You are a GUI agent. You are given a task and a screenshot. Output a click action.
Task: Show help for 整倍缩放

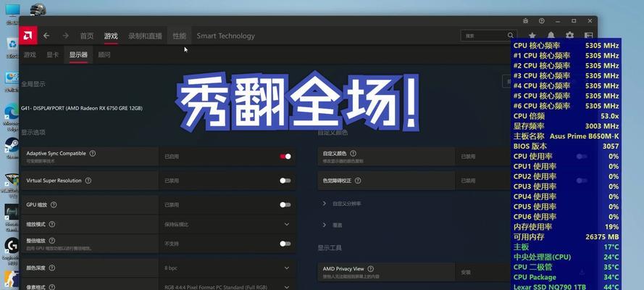point(51,241)
